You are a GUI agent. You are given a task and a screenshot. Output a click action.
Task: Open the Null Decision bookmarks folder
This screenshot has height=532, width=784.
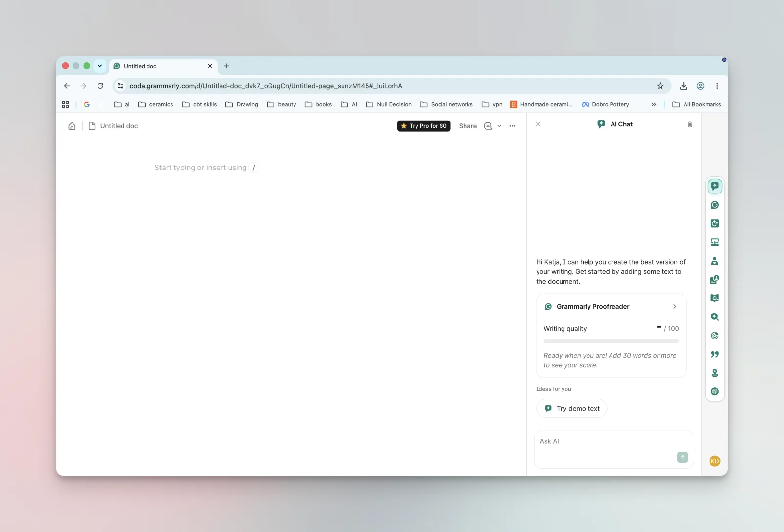point(389,105)
